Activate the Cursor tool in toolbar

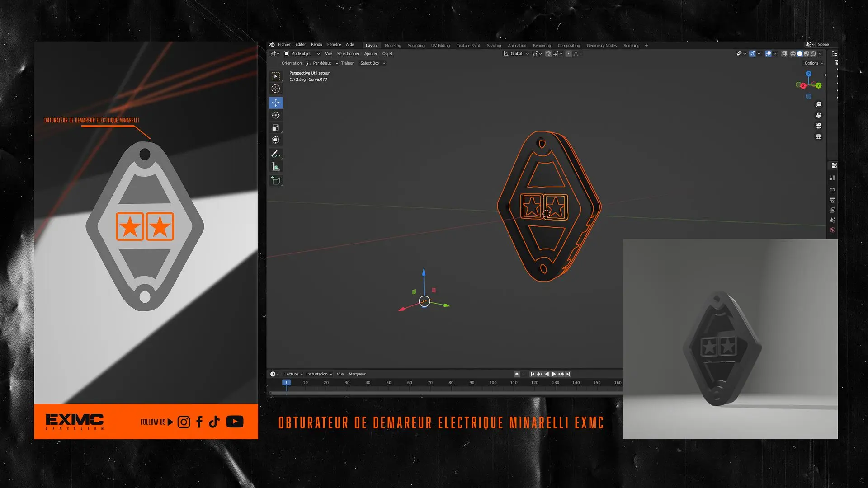point(276,89)
